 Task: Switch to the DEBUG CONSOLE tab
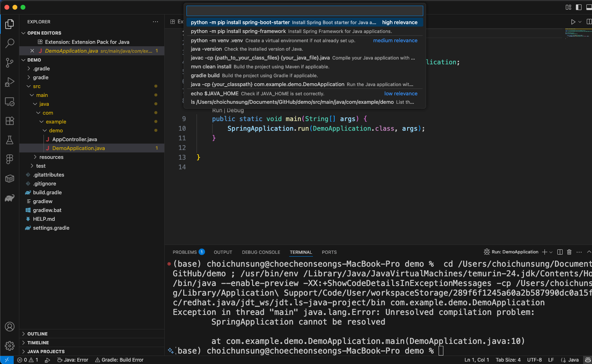(261, 252)
